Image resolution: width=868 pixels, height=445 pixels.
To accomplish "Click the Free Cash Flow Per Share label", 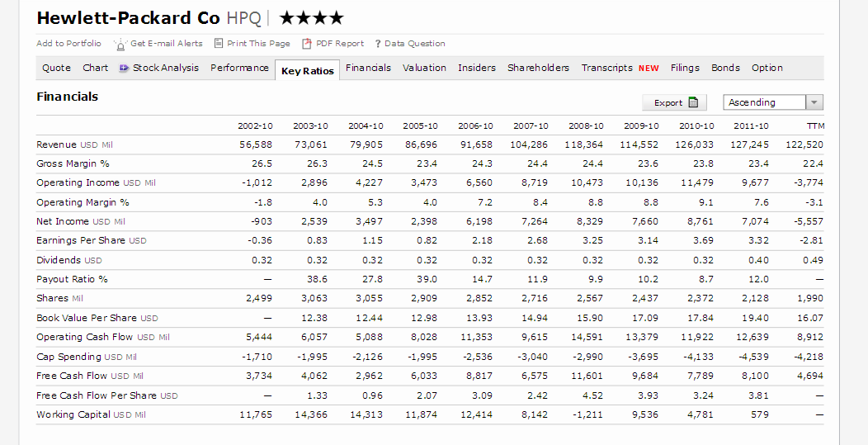I will (x=106, y=395).
